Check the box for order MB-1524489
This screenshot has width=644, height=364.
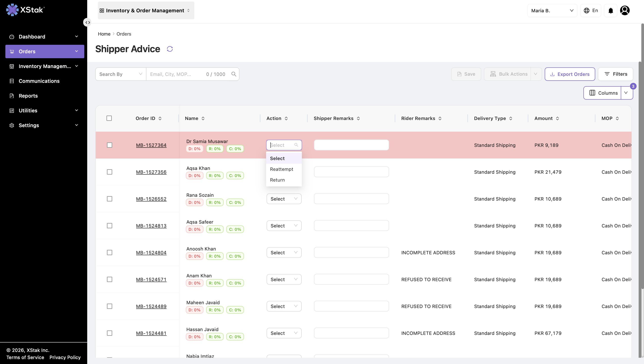pyautogui.click(x=110, y=306)
